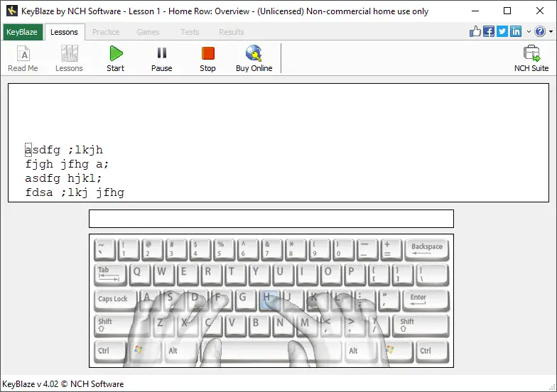Click the Backspace key on virtual keyboard
557x392 pixels.
(427, 249)
